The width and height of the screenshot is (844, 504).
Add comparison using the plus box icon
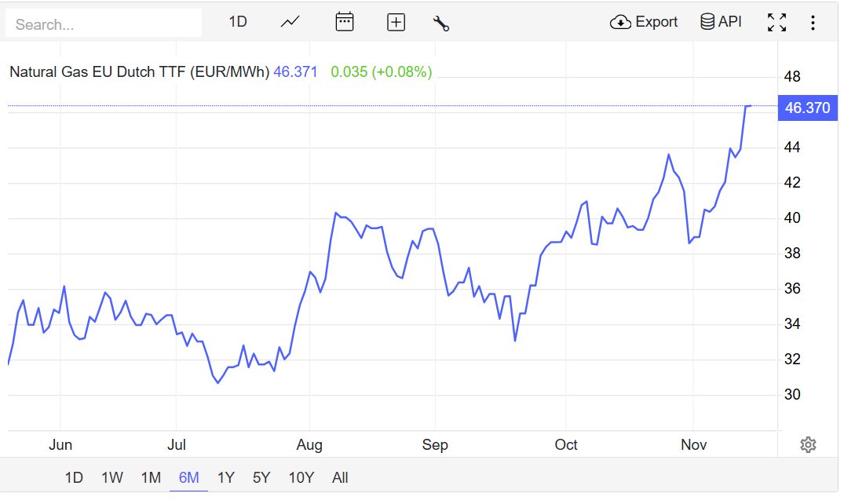[x=396, y=22]
